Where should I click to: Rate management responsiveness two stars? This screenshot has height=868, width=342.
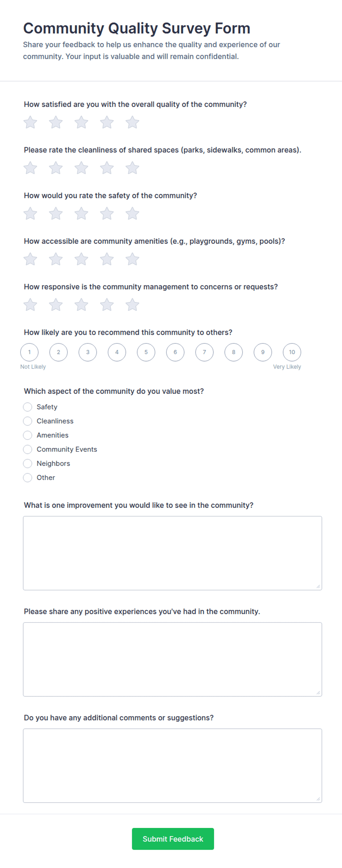[x=56, y=305]
